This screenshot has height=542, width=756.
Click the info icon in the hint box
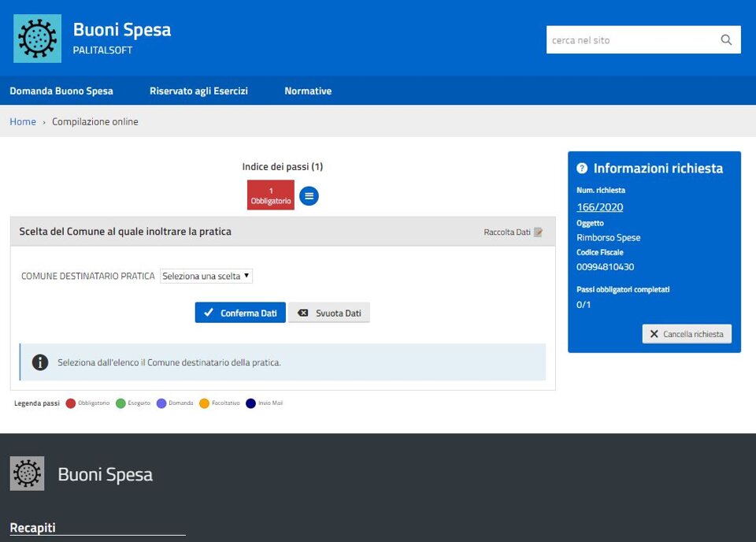(40, 362)
